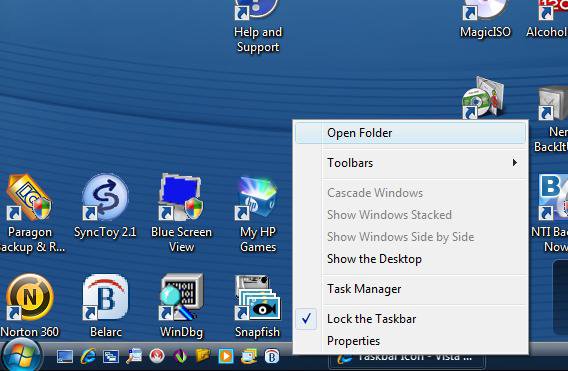Select the NTI Backup Now desktop icon
568x371 pixels.
[x=550, y=213]
